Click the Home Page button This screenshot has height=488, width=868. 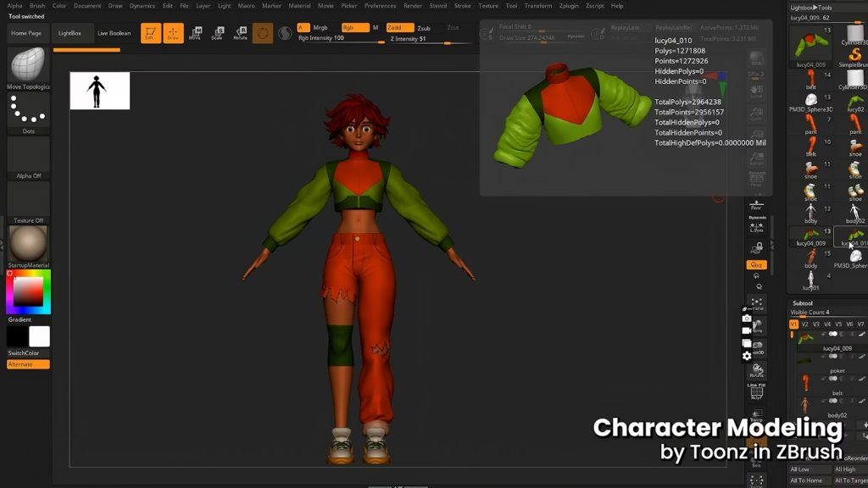(25, 34)
